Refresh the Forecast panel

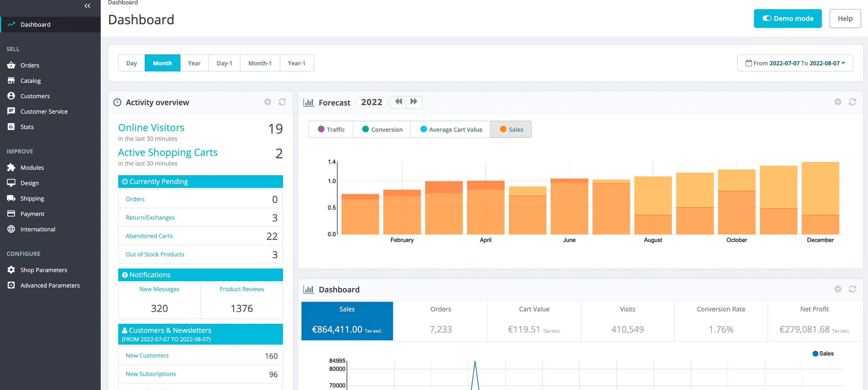click(x=852, y=102)
